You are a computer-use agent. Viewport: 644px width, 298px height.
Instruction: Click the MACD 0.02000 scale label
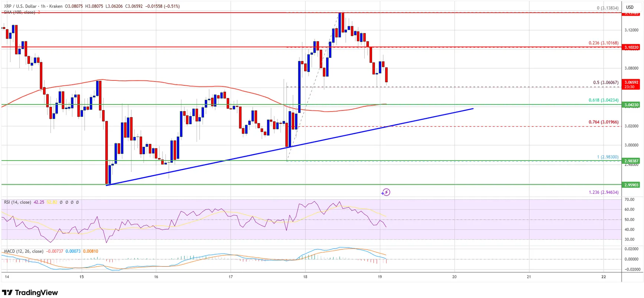click(631, 249)
